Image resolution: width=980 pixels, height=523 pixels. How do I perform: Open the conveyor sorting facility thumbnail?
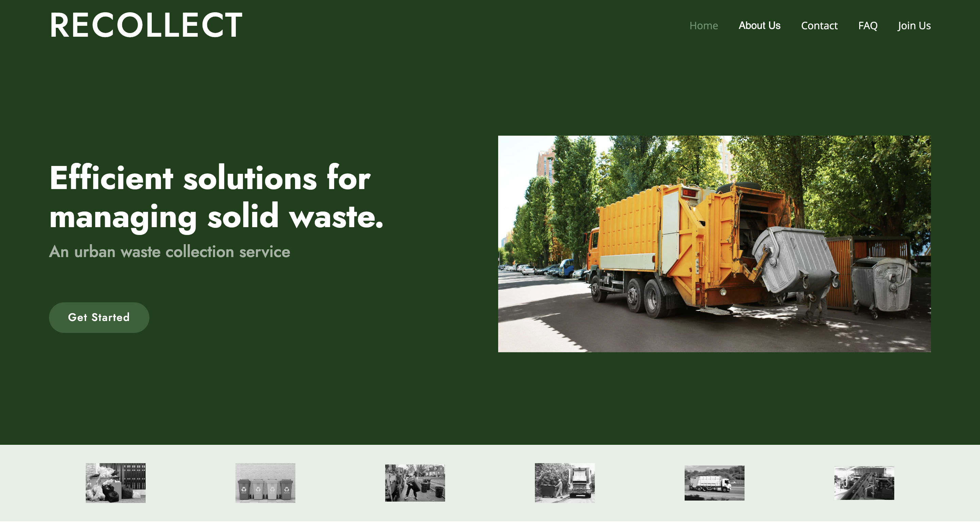click(864, 483)
